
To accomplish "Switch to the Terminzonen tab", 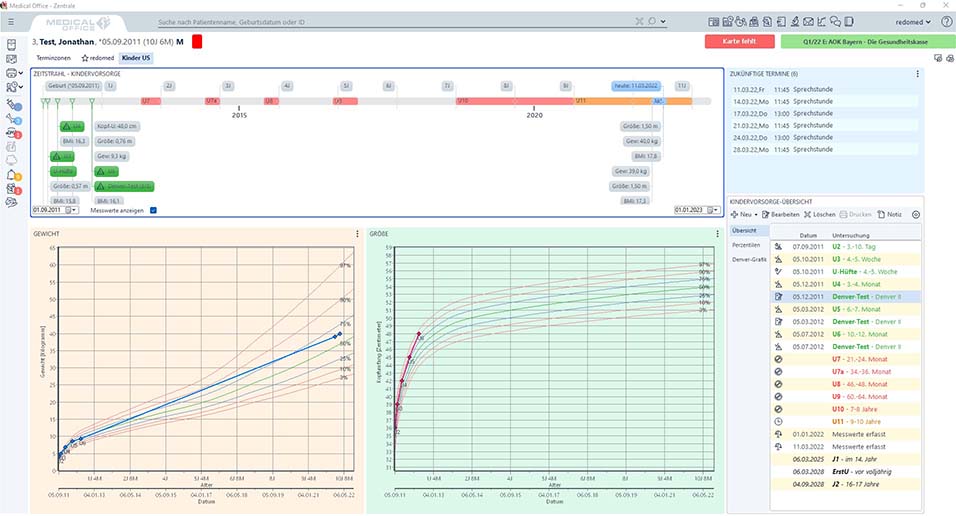I will tap(54, 58).
